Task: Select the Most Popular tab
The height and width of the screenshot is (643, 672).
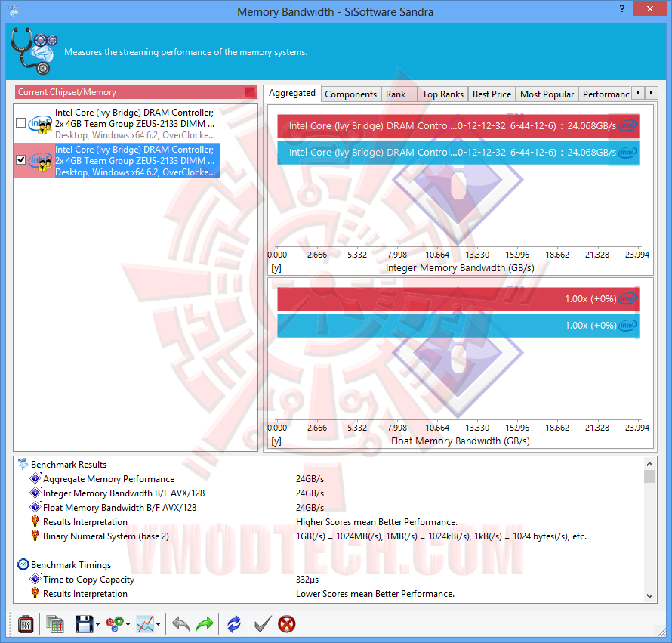Action: pos(547,94)
